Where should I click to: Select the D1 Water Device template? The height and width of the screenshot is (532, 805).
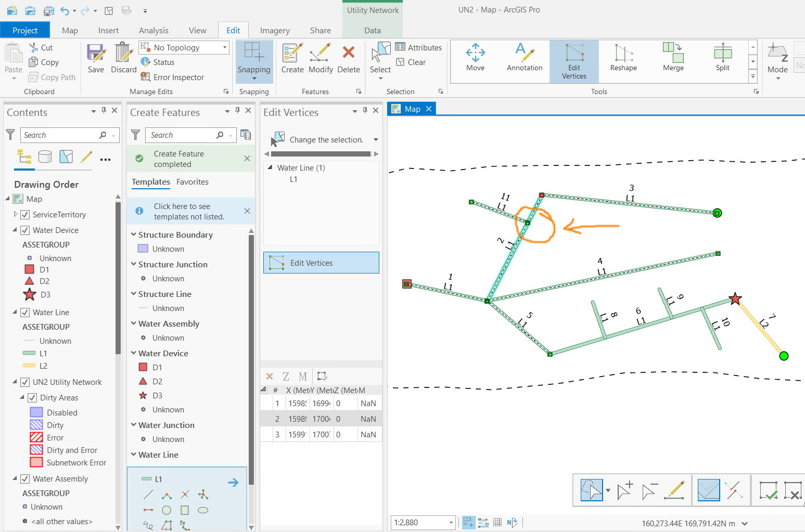coord(151,367)
